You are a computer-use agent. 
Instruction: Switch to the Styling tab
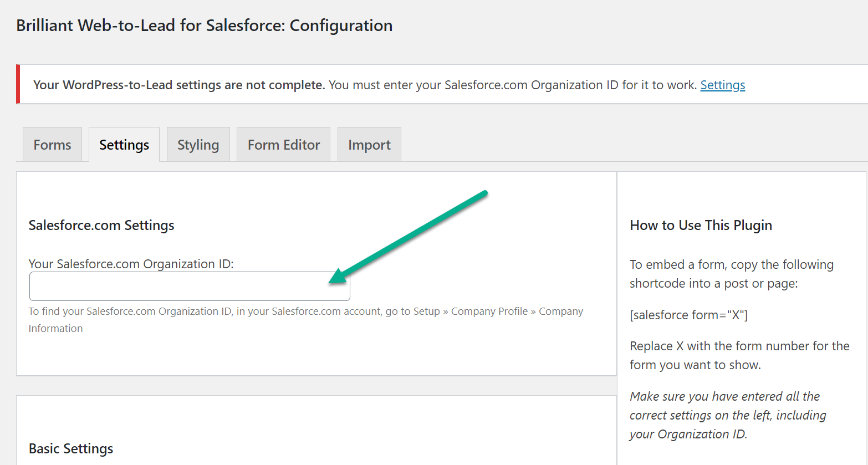pos(198,145)
